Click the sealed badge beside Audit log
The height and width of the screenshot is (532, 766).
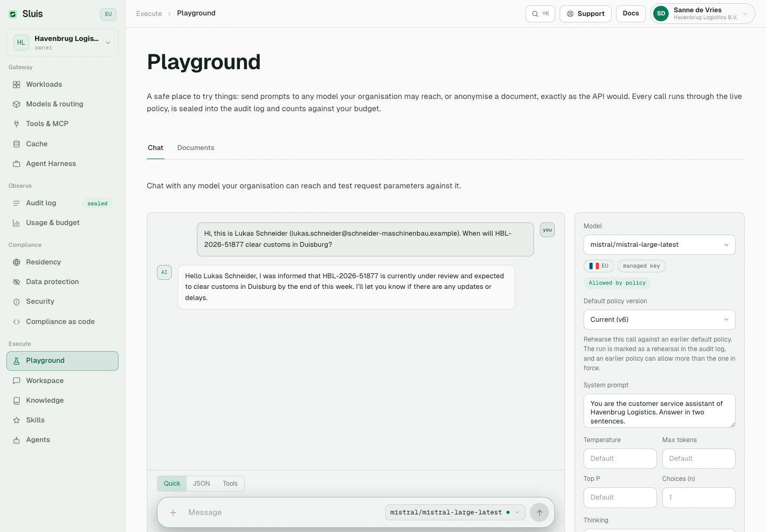click(97, 204)
